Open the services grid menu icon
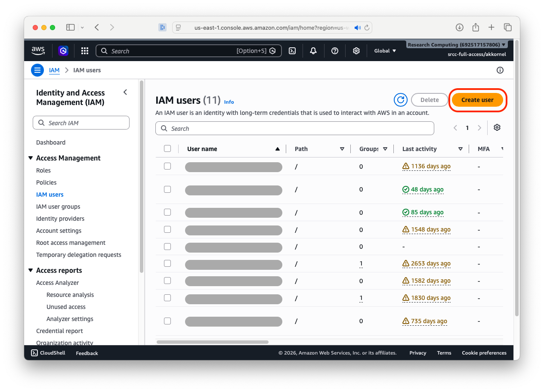 pyautogui.click(x=85, y=51)
